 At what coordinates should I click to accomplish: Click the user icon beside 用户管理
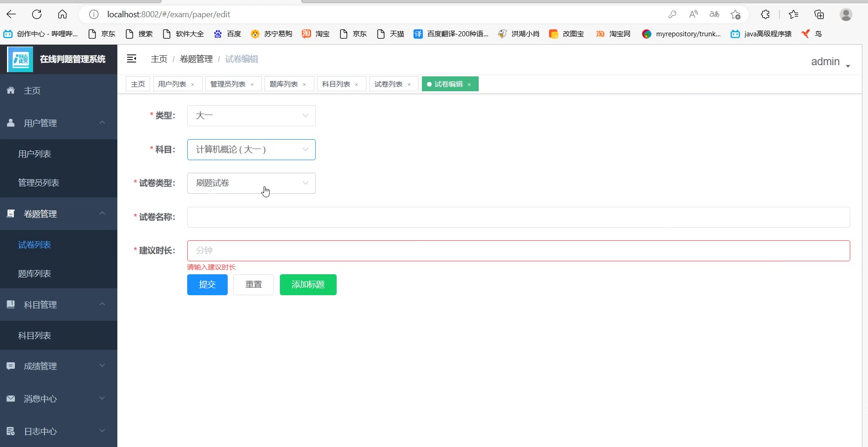click(x=11, y=123)
